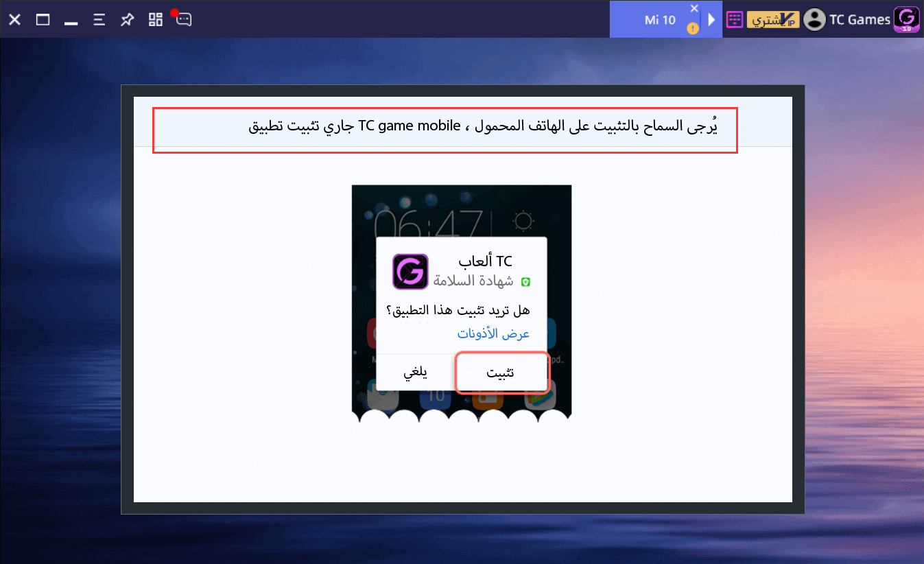Click the يلغي cancel button
This screenshot has width=924, height=564.
click(x=415, y=373)
